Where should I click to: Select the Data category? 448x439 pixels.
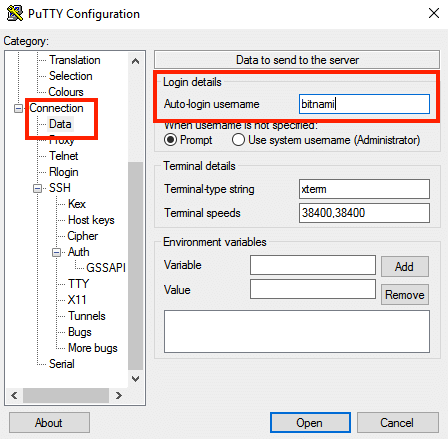coord(60,124)
